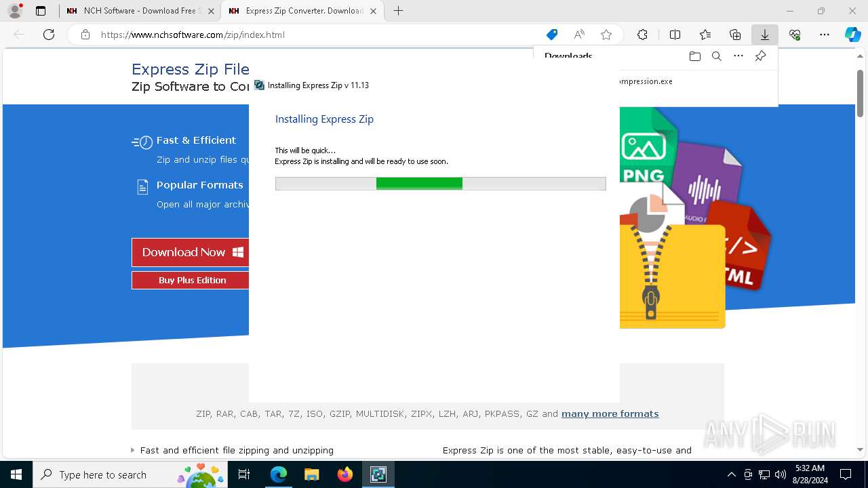Click the Popular Formats feature heading
868x488 pixels.
click(199, 185)
